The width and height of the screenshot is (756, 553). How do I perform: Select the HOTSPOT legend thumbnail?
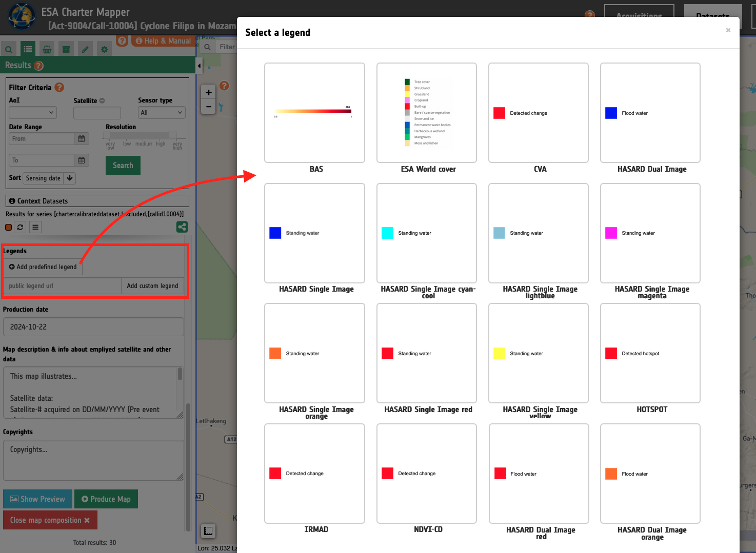[x=650, y=353]
